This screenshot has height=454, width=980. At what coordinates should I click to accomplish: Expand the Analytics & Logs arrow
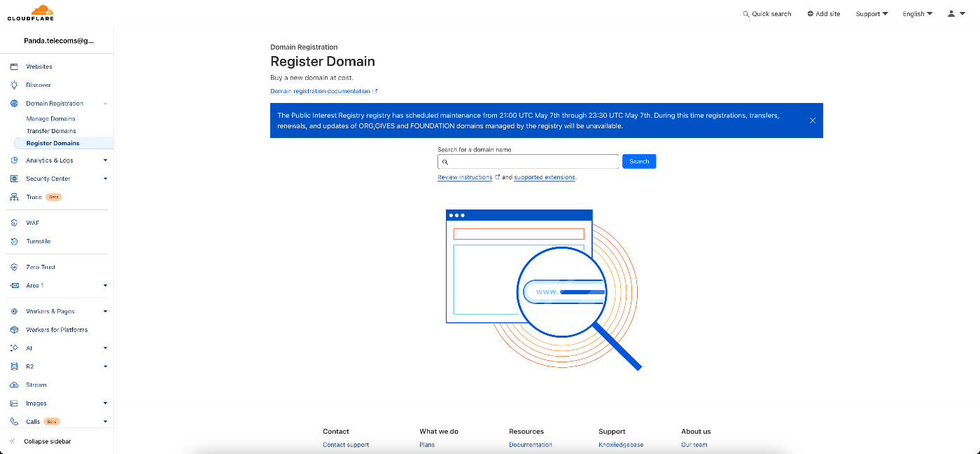click(x=105, y=160)
